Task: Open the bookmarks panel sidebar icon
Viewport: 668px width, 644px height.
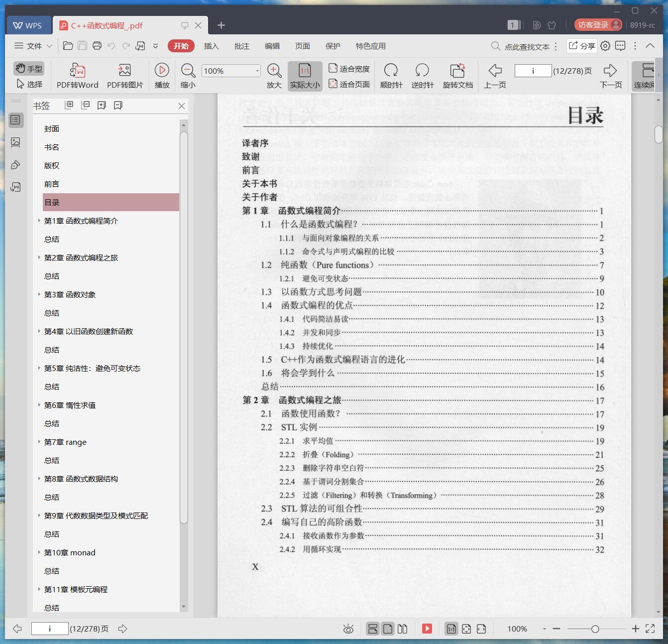Action: pos(15,120)
